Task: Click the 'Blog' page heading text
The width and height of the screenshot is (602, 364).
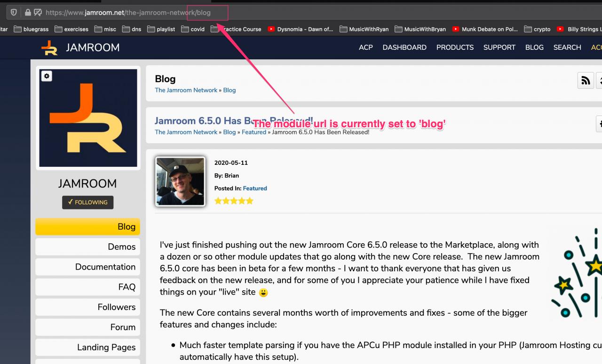Action: click(165, 79)
